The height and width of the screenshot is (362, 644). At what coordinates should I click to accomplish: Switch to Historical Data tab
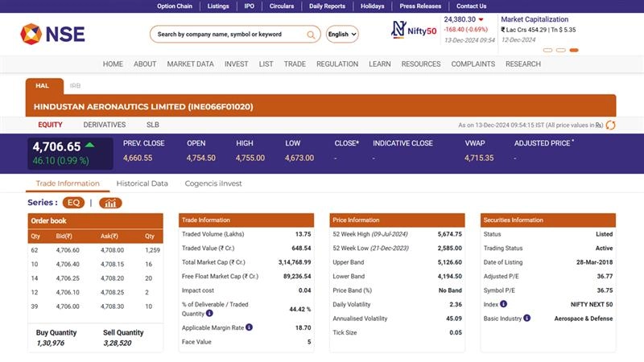142,183
